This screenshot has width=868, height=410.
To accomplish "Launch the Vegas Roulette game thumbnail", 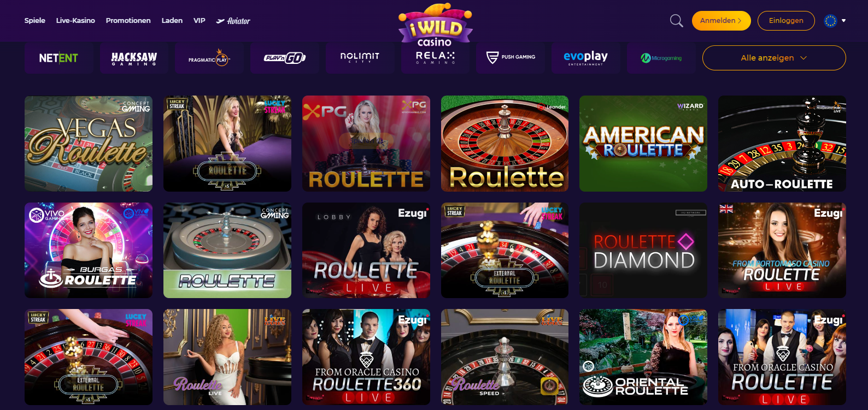I will pos(89,144).
